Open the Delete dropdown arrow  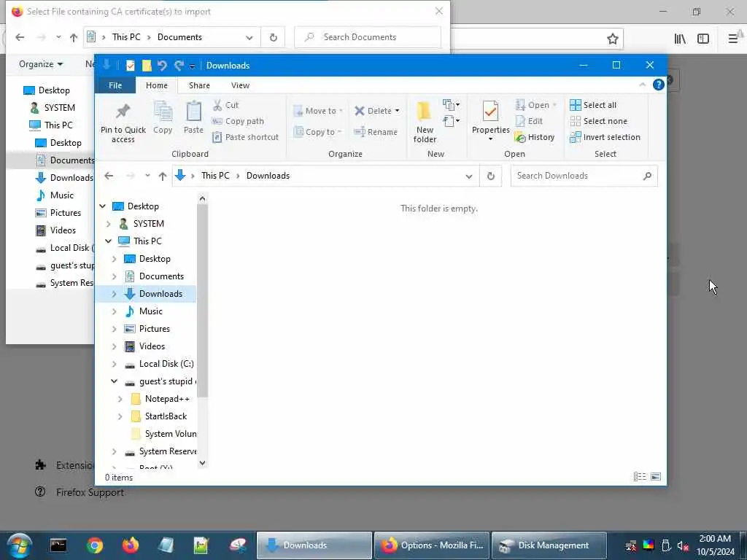(x=397, y=111)
